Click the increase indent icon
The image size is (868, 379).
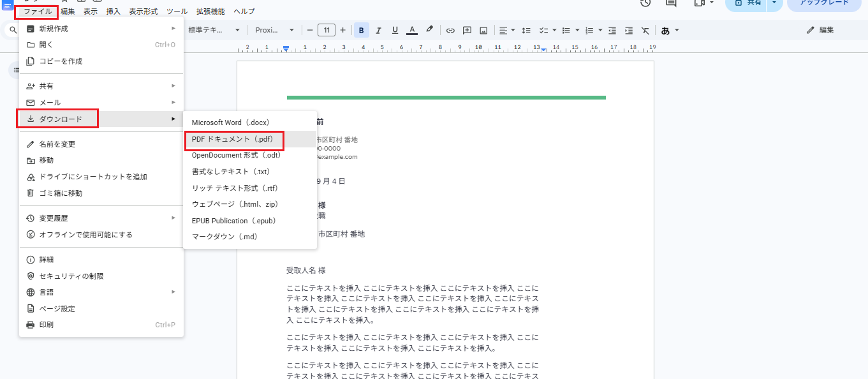[x=629, y=30]
